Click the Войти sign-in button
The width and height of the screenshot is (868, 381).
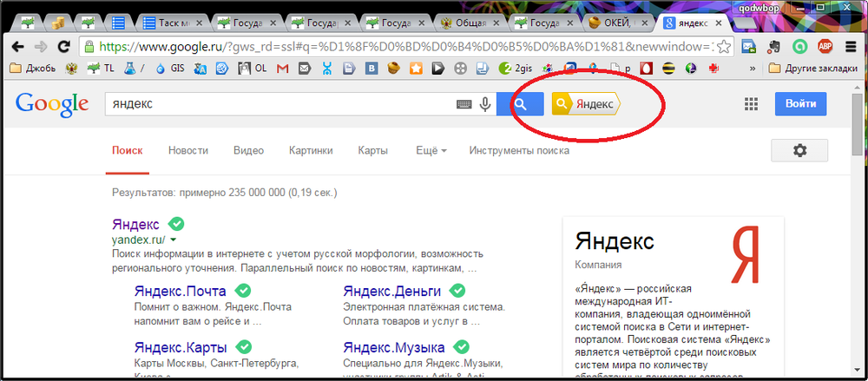pos(800,103)
